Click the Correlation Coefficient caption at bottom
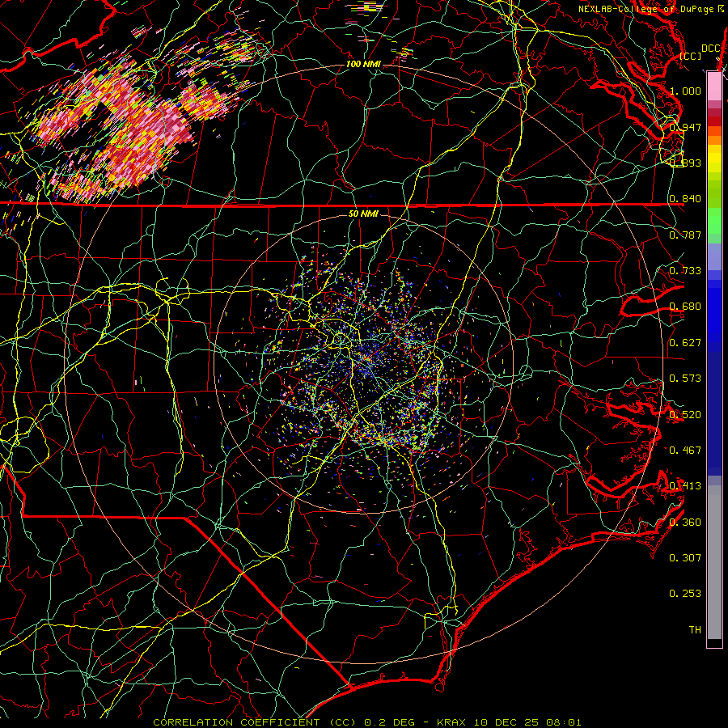The height and width of the screenshot is (728, 728). click(x=366, y=722)
